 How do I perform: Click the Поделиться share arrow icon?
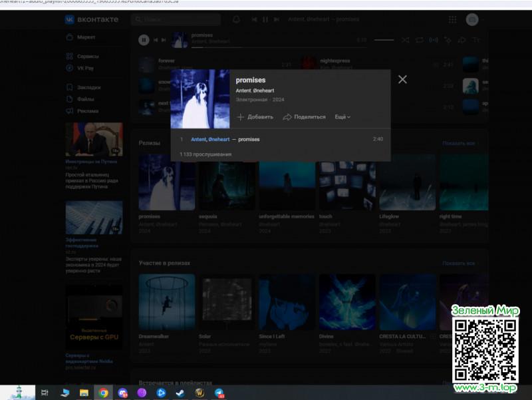point(287,117)
